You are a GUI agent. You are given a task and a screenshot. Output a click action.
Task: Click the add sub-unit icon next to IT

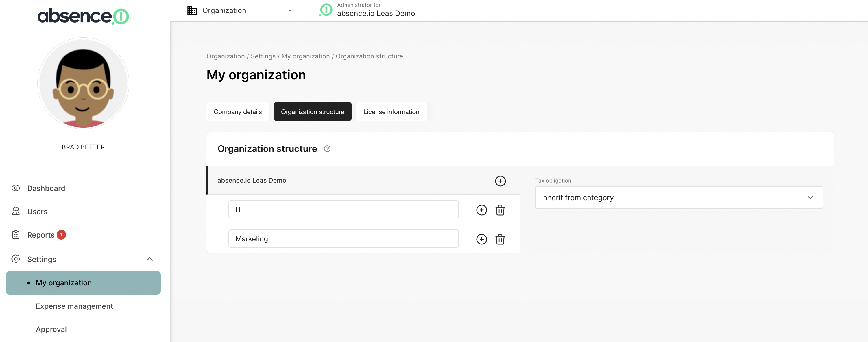coord(481,210)
